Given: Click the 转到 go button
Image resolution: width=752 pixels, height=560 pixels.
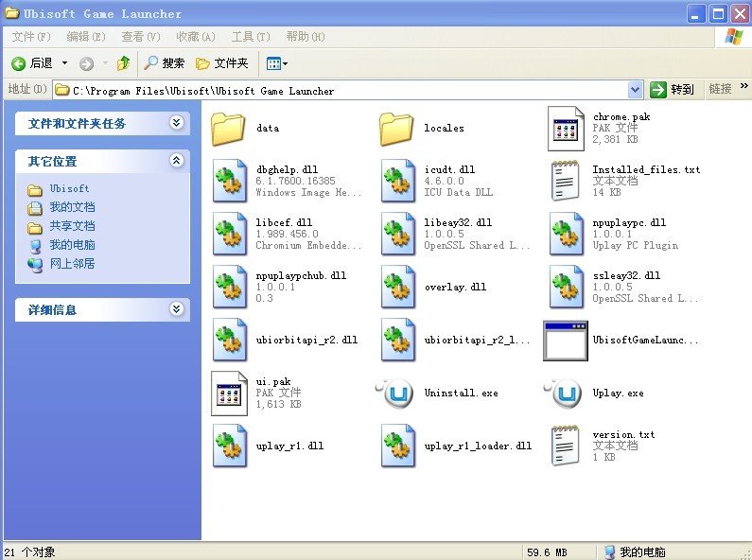Looking at the screenshot, I should 673,89.
